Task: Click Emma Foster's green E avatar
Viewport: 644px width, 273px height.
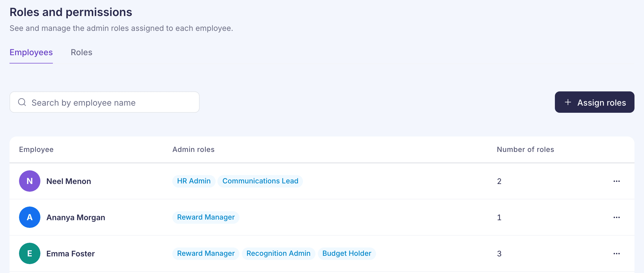Action: 30,253
